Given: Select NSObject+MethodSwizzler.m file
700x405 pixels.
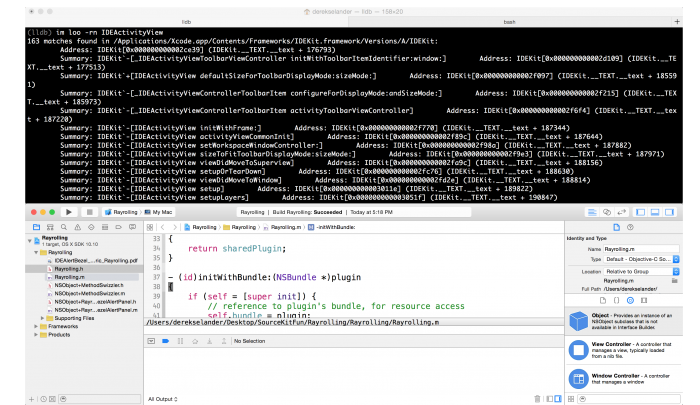Looking at the screenshot, I should click(x=84, y=294).
